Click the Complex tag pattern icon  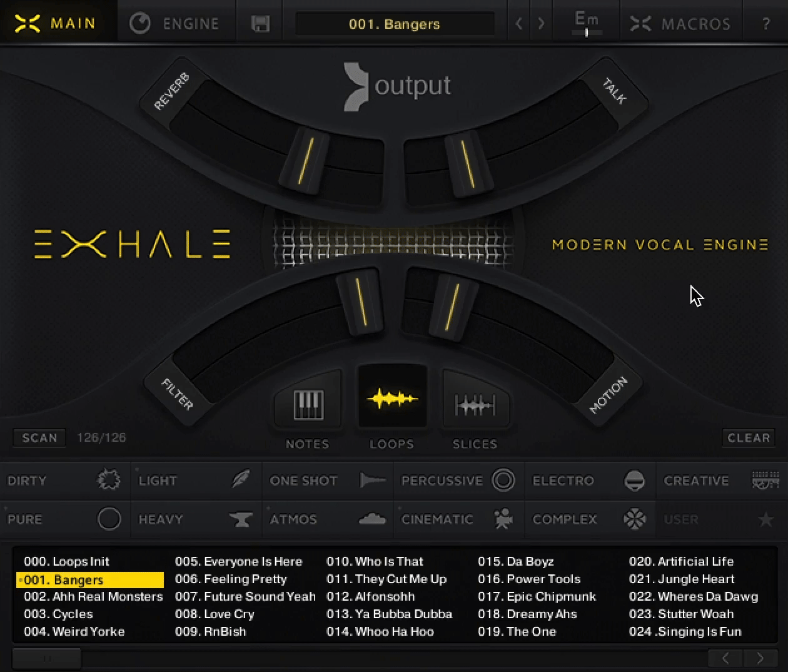[x=634, y=519]
